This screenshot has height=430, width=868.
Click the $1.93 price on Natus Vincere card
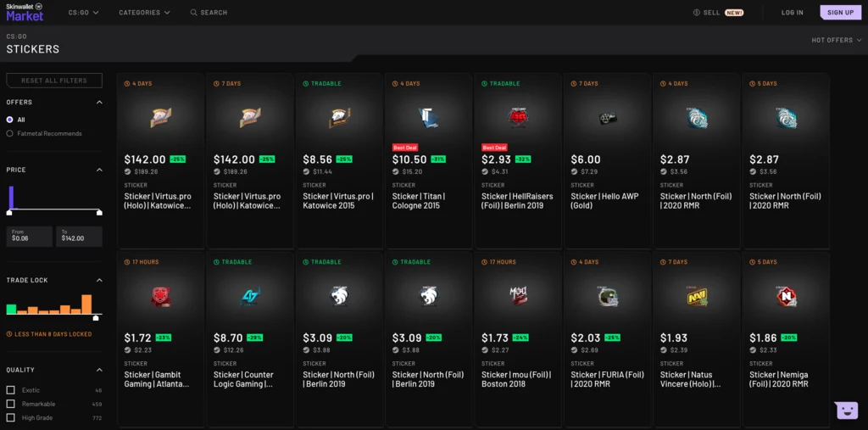click(x=675, y=338)
